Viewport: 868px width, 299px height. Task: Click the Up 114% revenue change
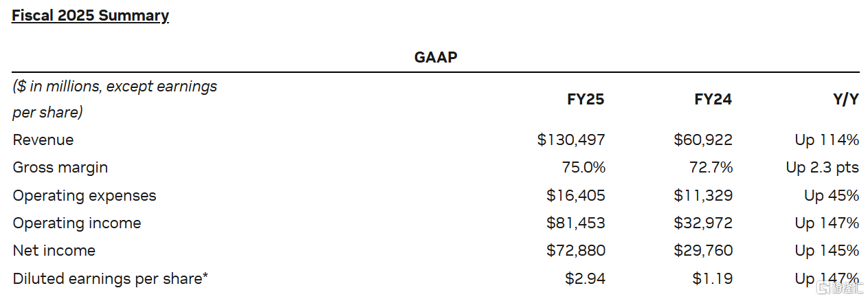[x=827, y=140]
